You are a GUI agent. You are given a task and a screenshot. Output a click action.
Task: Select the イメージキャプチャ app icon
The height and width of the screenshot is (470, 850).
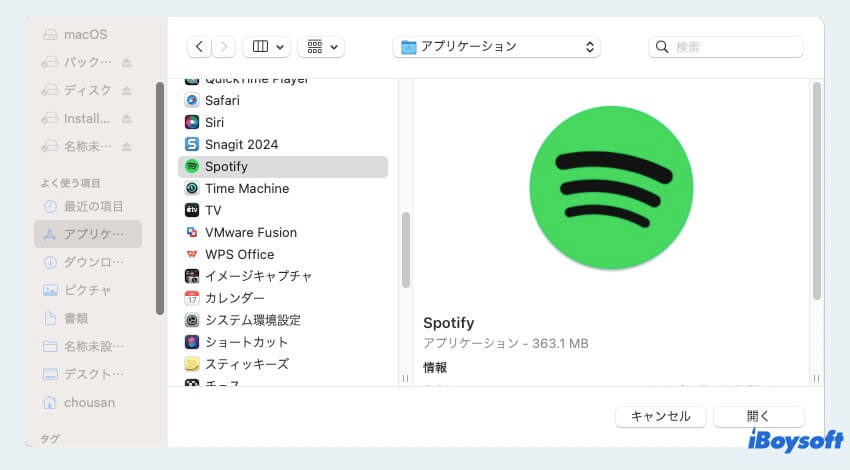(x=192, y=276)
